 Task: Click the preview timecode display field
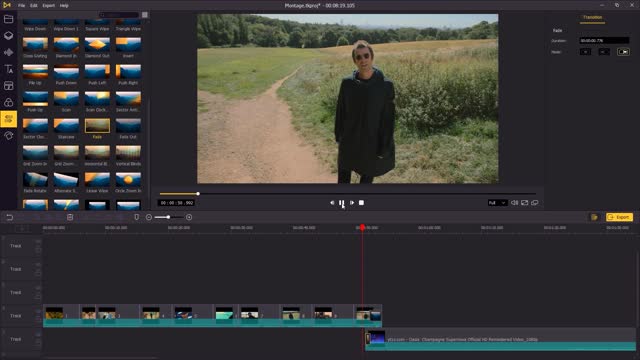[x=176, y=203]
